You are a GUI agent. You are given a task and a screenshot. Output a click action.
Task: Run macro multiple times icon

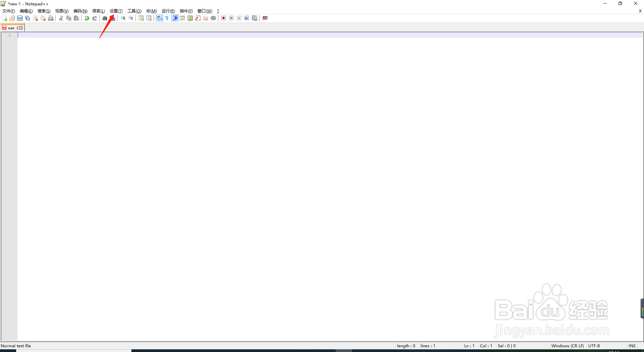[x=247, y=18]
